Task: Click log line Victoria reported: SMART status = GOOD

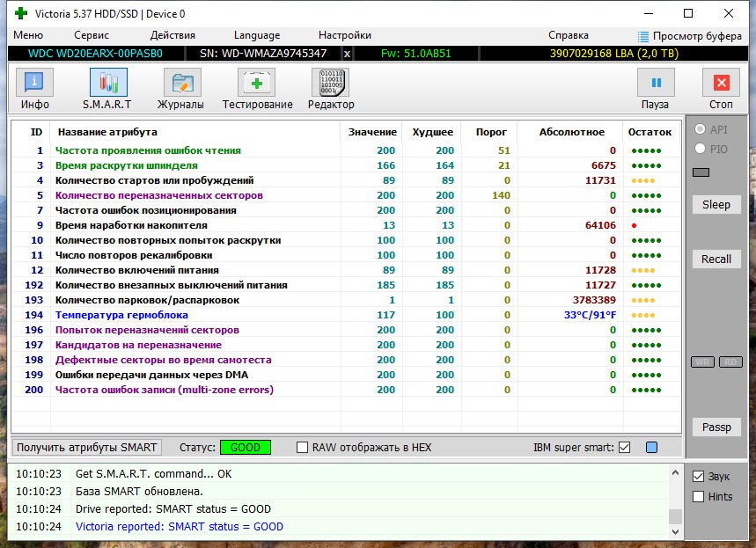Action: pos(180,526)
